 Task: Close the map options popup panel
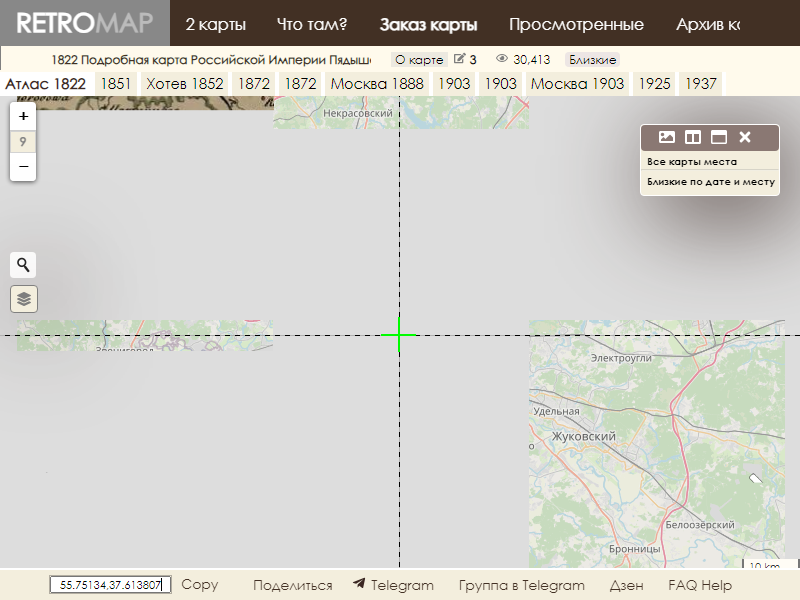pyautogui.click(x=745, y=137)
